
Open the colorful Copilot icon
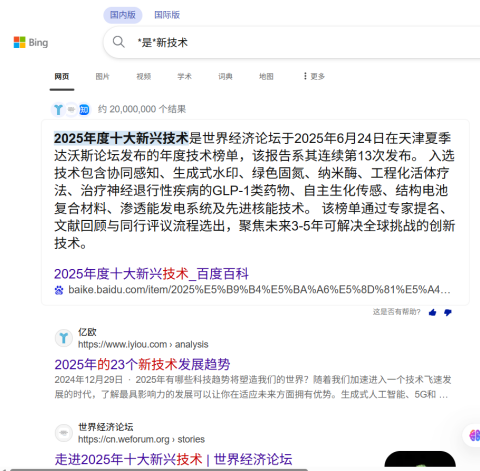point(475,435)
